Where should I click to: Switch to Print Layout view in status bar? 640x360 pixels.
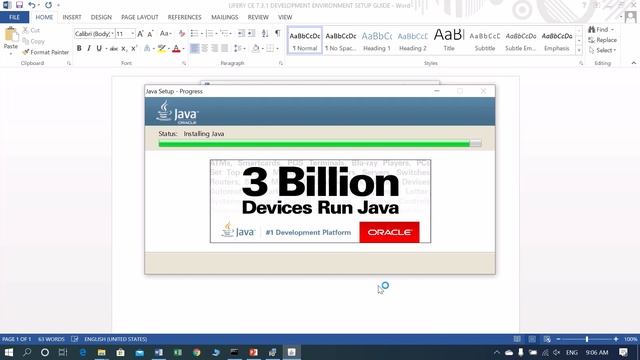(532, 339)
